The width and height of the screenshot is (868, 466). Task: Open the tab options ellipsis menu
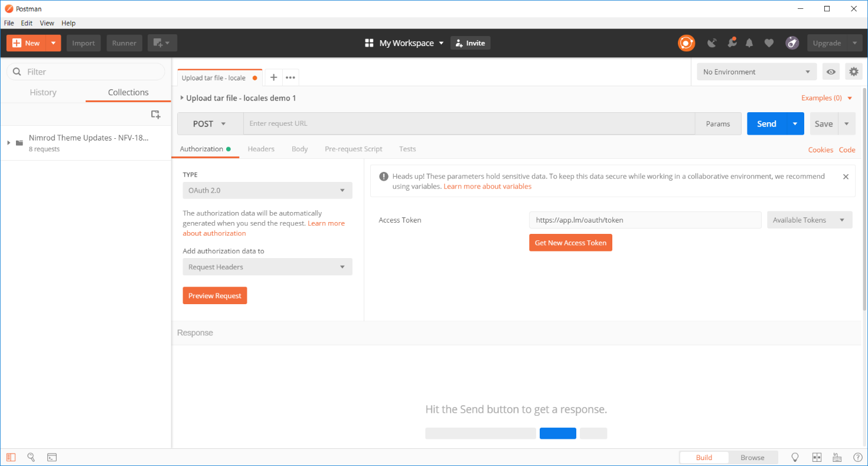click(x=290, y=77)
